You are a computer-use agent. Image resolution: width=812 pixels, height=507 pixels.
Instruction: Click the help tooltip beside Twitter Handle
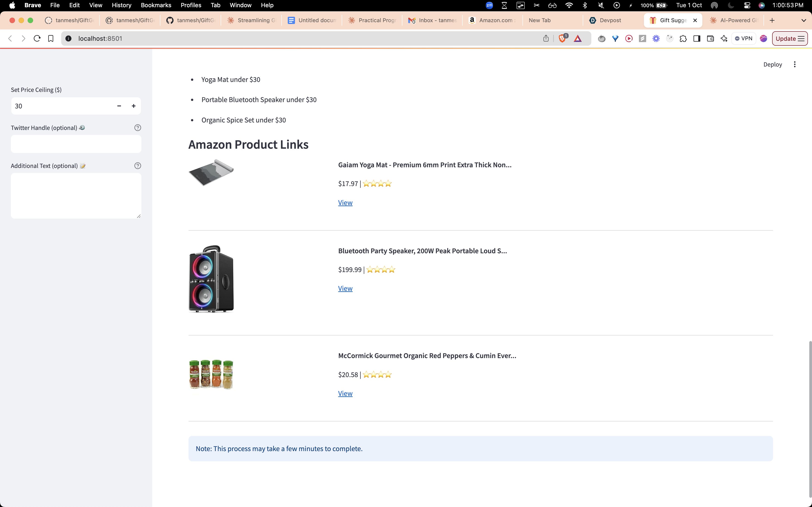(x=138, y=127)
